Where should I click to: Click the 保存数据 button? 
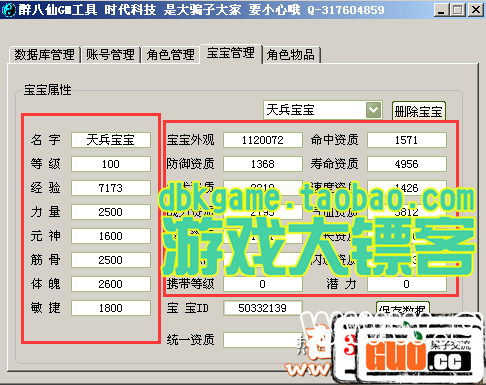(402, 308)
